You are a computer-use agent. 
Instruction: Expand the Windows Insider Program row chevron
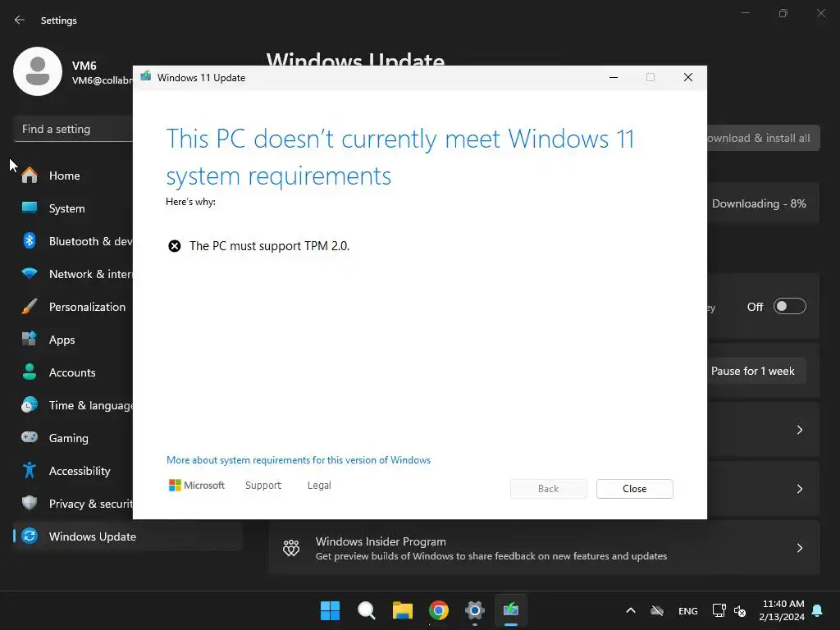click(x=799, y=548)
